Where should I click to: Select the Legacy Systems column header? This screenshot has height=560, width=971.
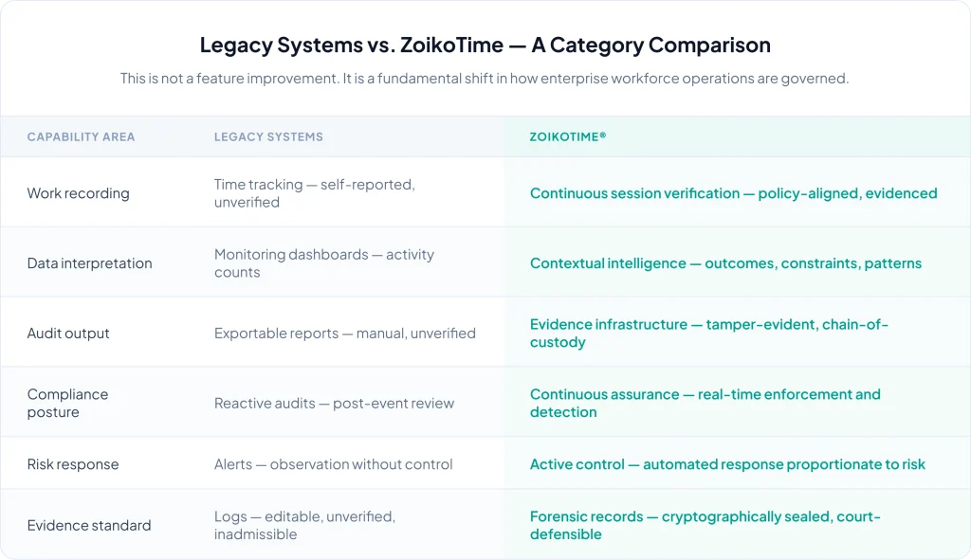pyautogui.click(x=268, y=137)
